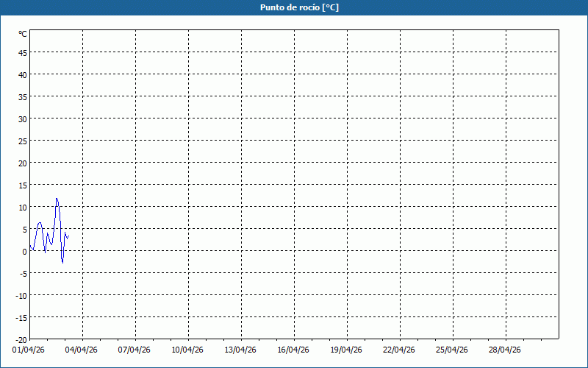Select the 10/04/26 date label
The height and width of the screenshot is (368, 588).
[x=188, y=350]
